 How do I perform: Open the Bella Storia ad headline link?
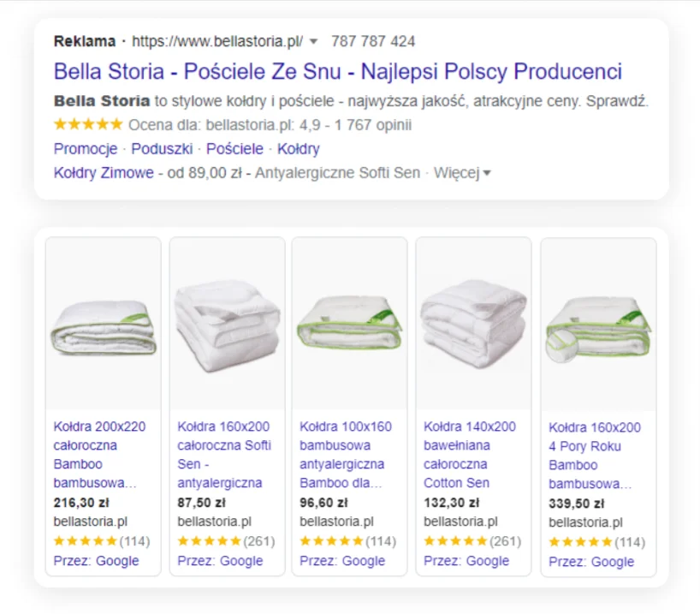[337, 71]
